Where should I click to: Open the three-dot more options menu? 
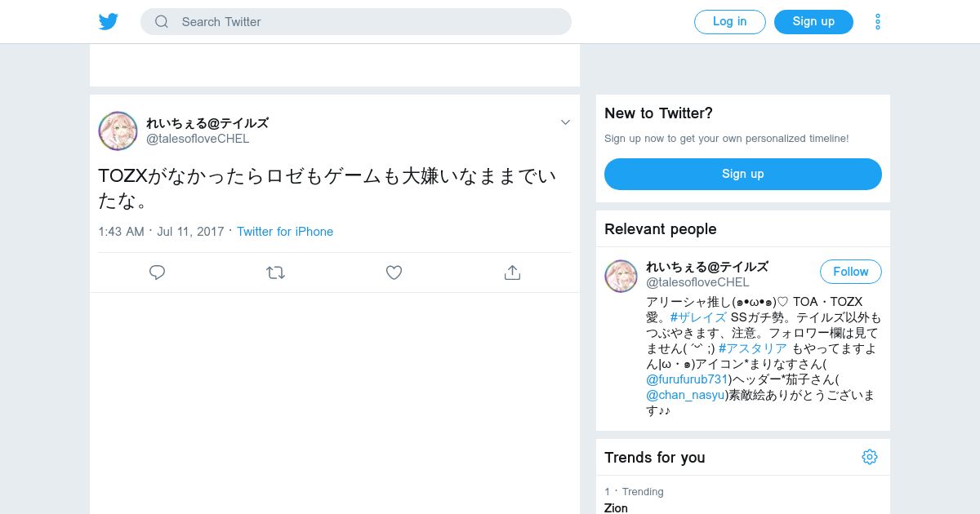877,22
